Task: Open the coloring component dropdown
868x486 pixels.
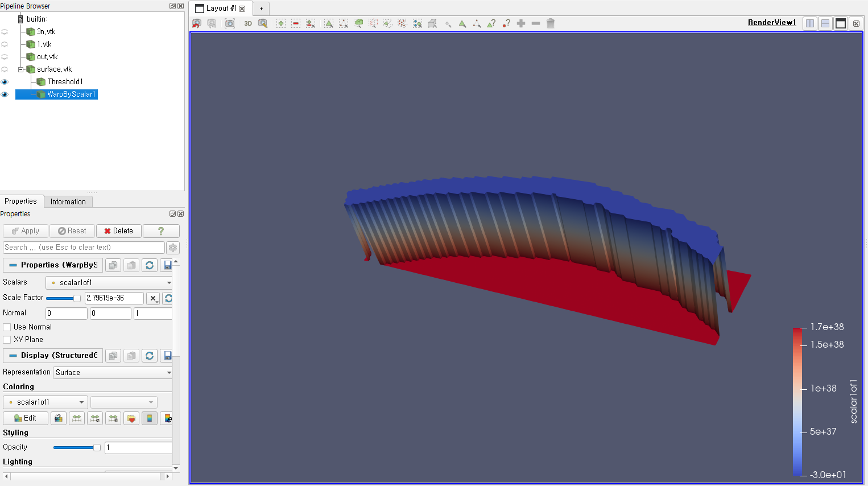Action: pyautogui.click(x=123, y=402)
